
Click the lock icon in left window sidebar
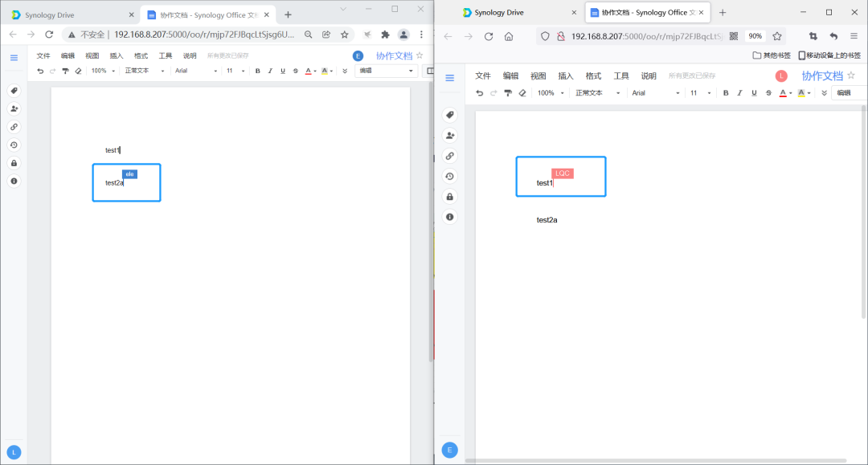(14, 163)
